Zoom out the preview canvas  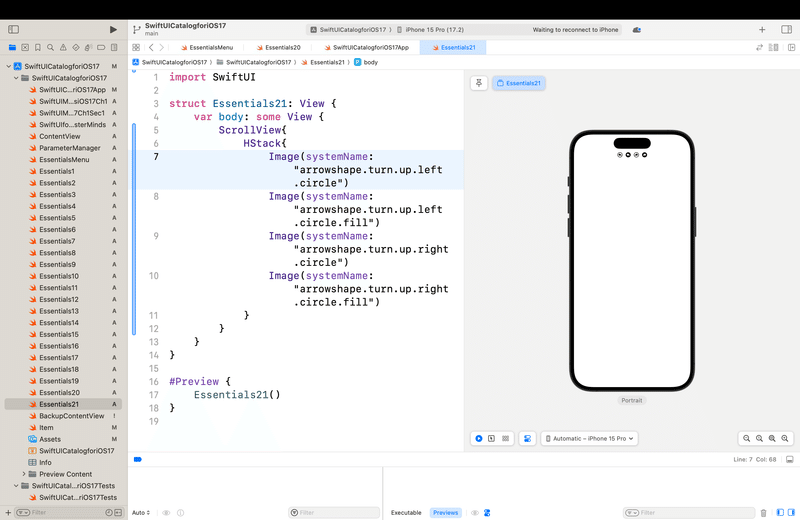point(746,438)
